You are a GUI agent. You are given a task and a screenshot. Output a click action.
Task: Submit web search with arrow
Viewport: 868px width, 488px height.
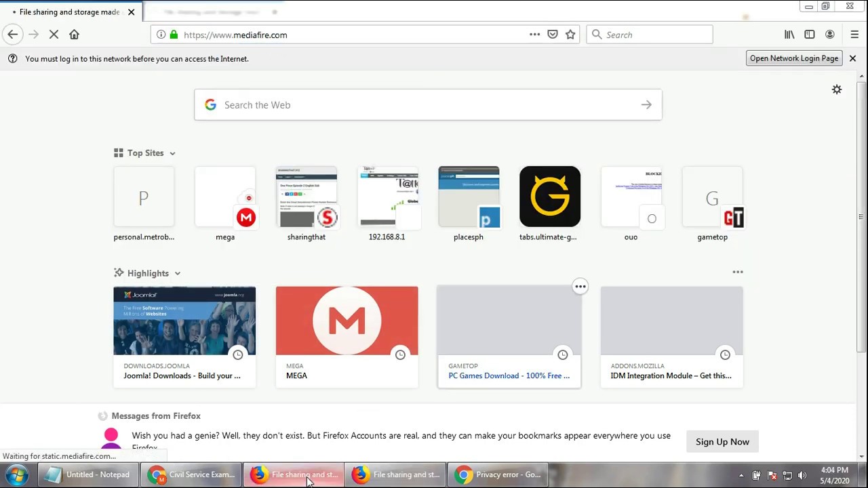646,105
